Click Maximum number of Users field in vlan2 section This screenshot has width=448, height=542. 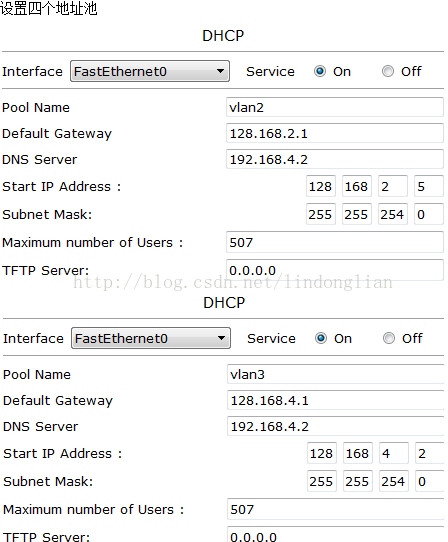click(x=335, y=242)
